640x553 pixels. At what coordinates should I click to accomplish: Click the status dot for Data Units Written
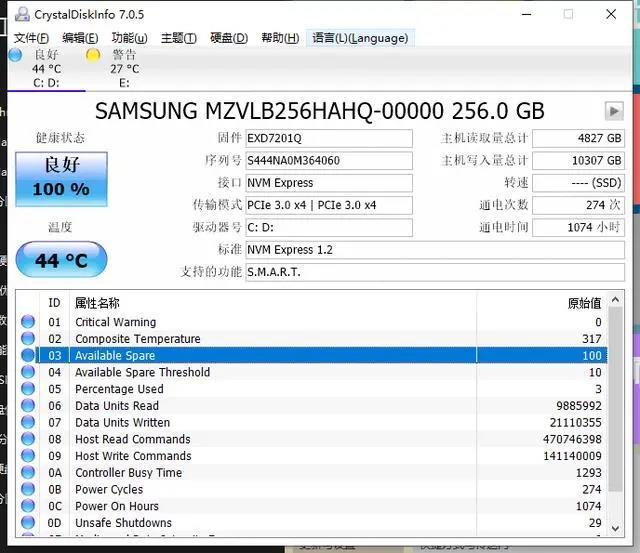point(28,422)
